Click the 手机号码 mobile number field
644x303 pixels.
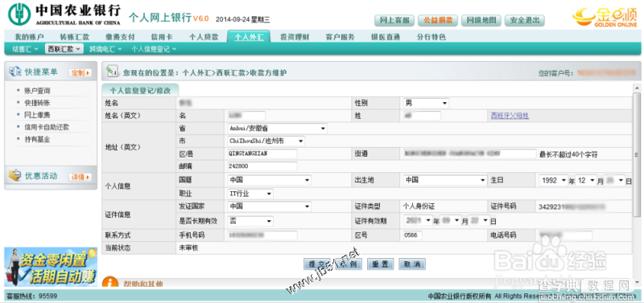[262, 235]
